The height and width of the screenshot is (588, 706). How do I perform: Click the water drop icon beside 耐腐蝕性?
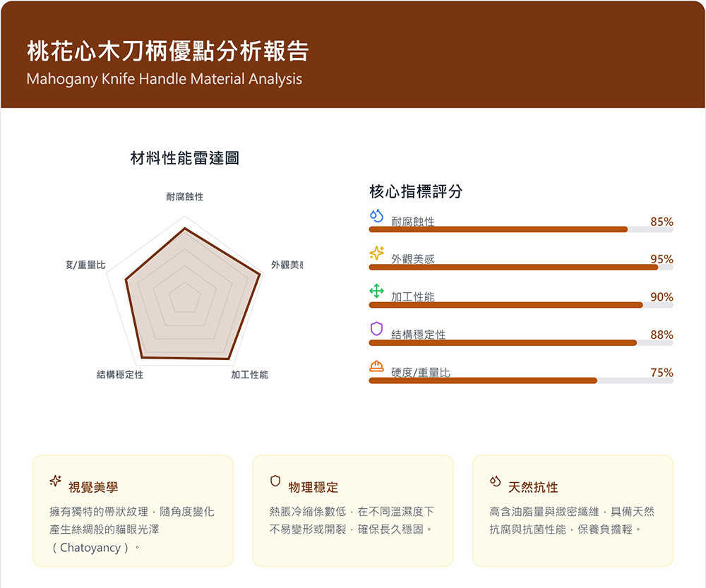click(376, 215)
